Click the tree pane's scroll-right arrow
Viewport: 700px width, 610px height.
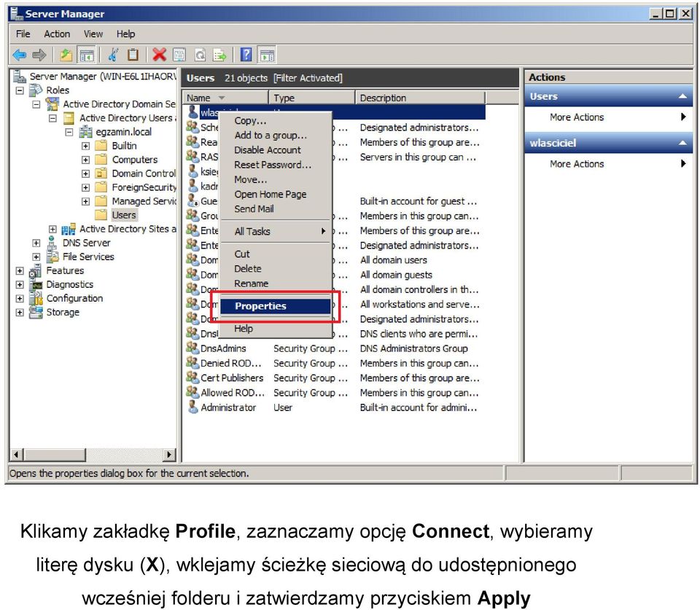[x=168, y=455]
